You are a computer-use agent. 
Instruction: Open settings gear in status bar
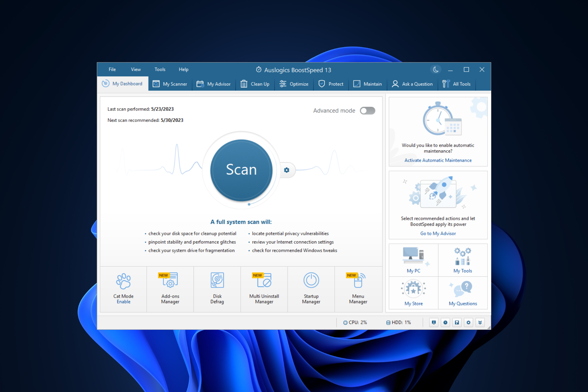coord(469,322)
